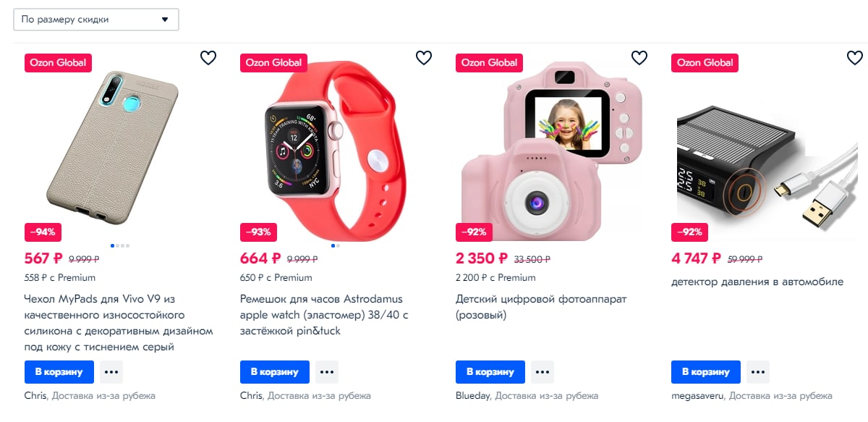The height and width of the screenshot is (422, 868).
Task: Open three-dot menu for watch strap
Action: 327,372
